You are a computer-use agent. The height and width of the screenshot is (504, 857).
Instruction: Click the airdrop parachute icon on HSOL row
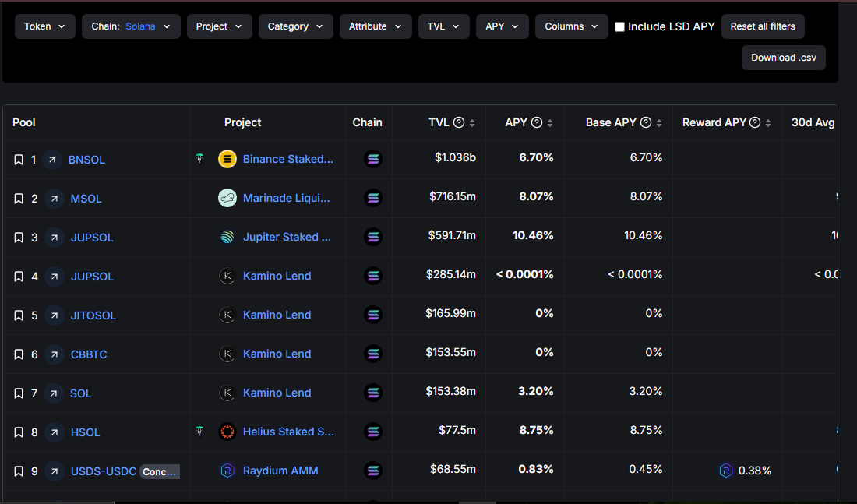[199, 432]
